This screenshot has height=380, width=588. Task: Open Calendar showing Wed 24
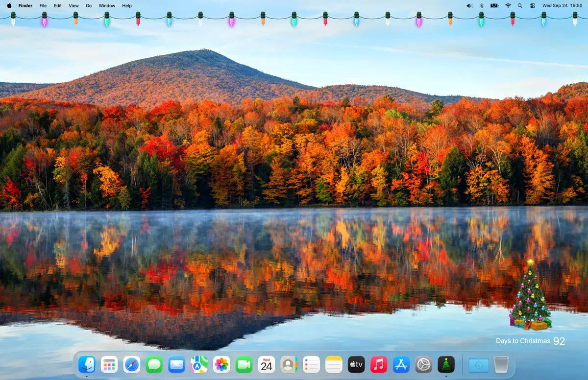(266, 365)
